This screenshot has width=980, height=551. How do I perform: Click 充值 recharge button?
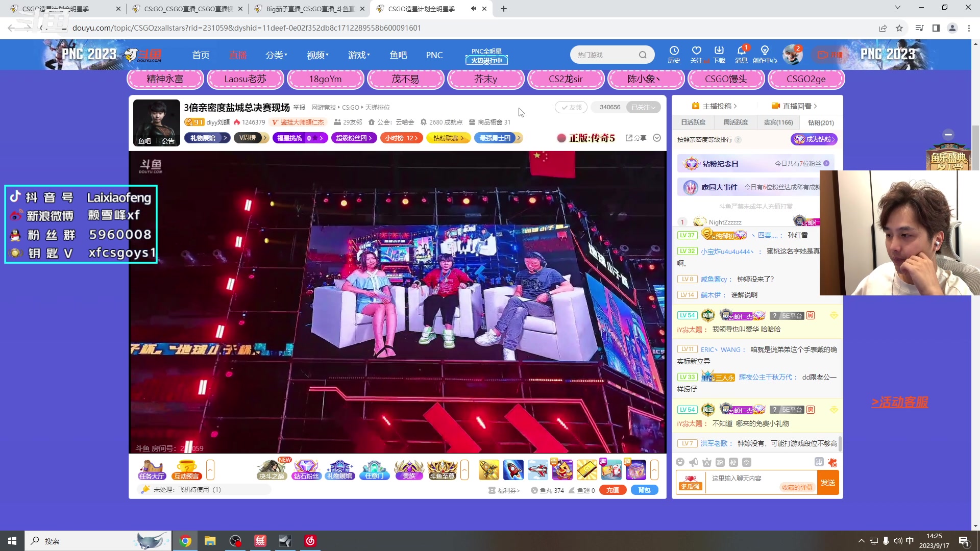pos(612,490)
